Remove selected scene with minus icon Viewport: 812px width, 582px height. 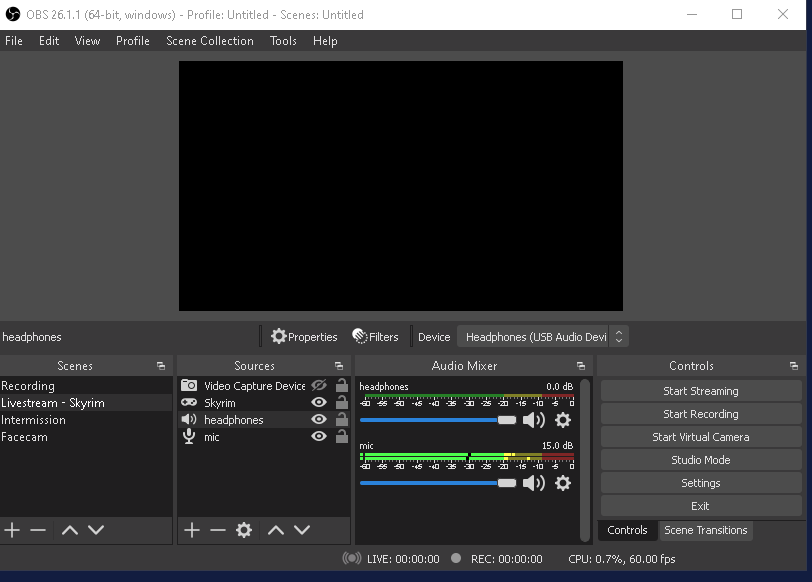click(38, 530)
